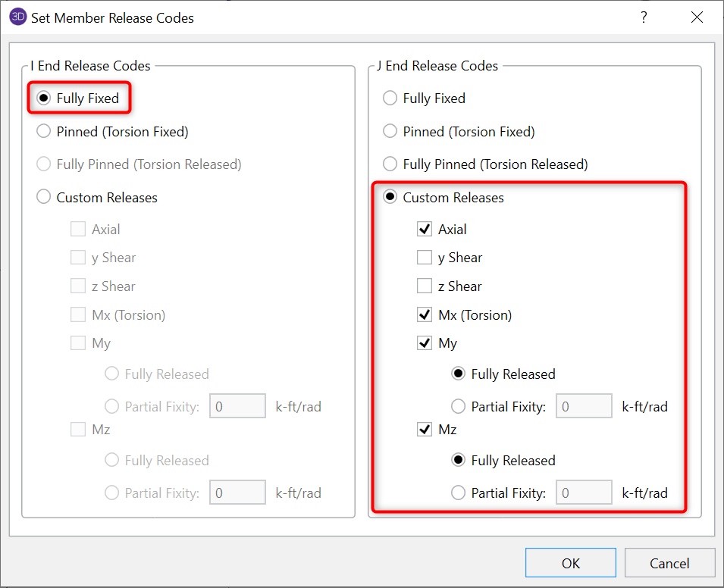Toggle the J End Mz checkbox
Image resolution: width=724 pixels, height=588 pixels.
[x=425, y=430]
